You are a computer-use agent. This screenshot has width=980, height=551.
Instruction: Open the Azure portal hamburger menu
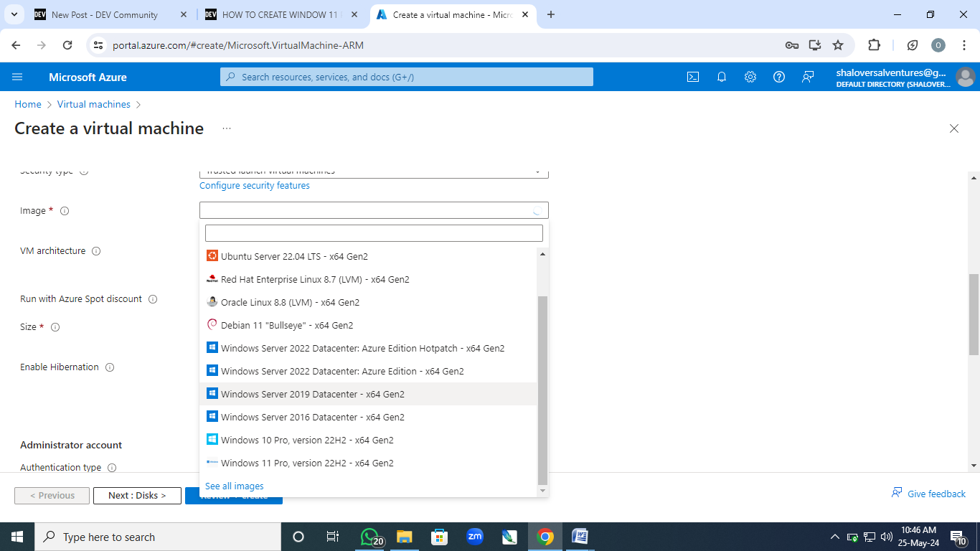click(x=18, y=77)
